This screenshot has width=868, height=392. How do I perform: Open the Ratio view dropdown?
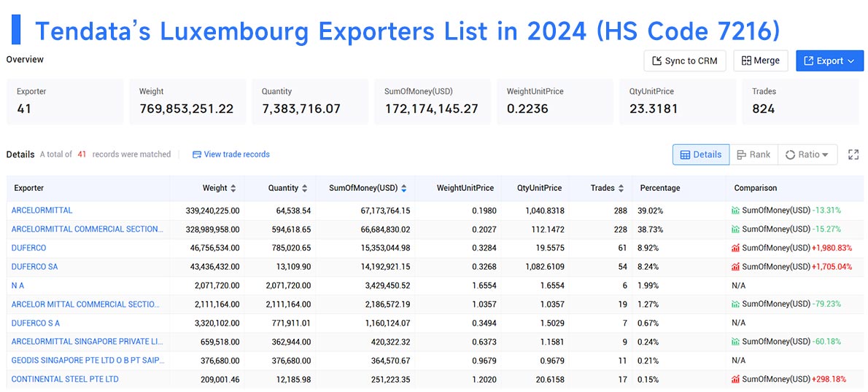click(x=807, y=154)
